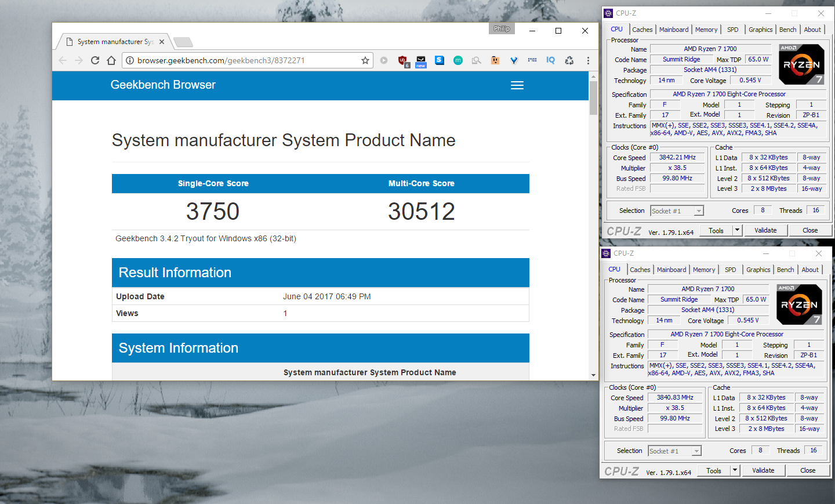The width and height of the screenshot is (835, 504).
Task: Open the Geekbench Browser hamburger menu
Action: (517, 85)
